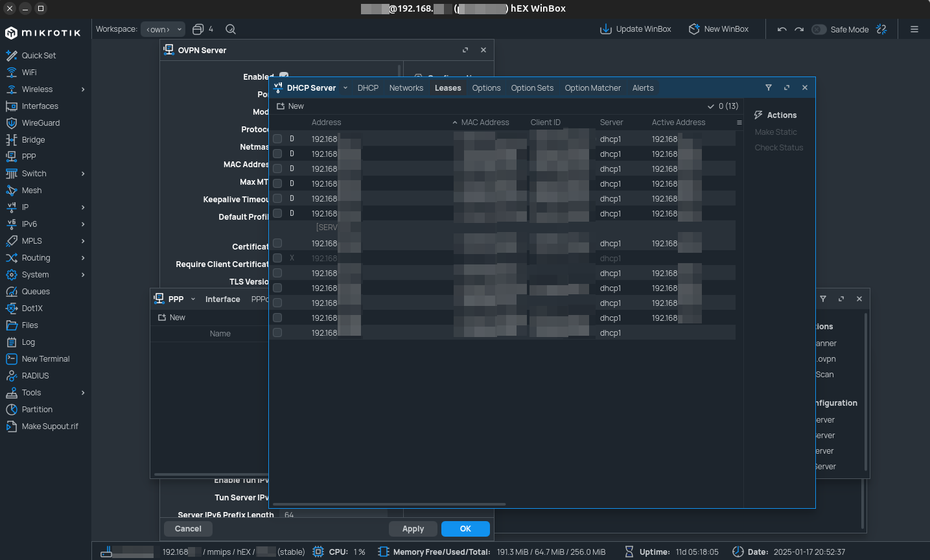Toggle Safe Mode switch
This screenshot has height=560, width=930.
(x=819, y=29)
